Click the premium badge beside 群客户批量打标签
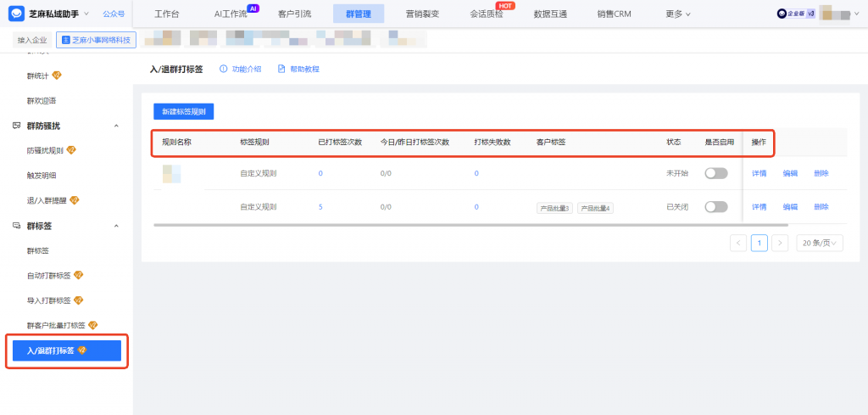Screen dimensions: 868x415 pyautogui.click(x=93, y=325)
